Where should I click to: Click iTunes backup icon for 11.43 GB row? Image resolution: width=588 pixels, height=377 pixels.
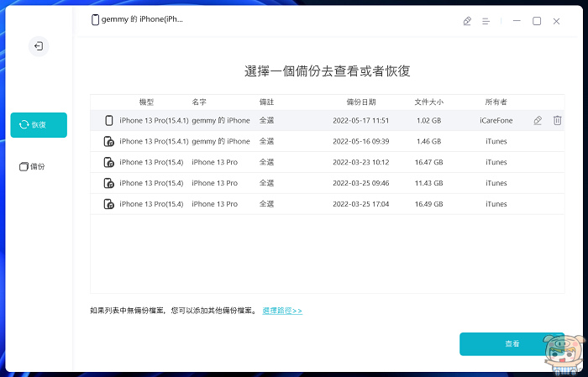click(108, 183)
